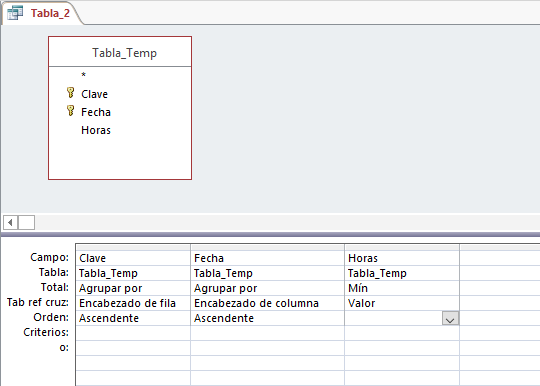Click the Campo cell containing Fecha
Screen dimensions: 540x386
tap(267, 258)
